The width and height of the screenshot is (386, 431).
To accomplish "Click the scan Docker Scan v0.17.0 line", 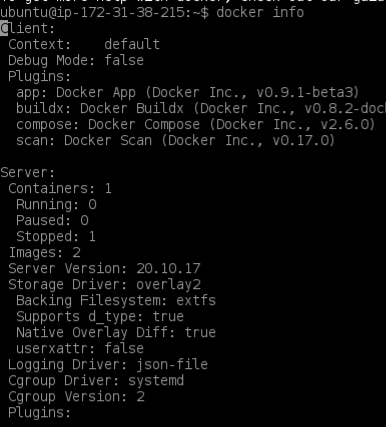I will click(175, 140).
